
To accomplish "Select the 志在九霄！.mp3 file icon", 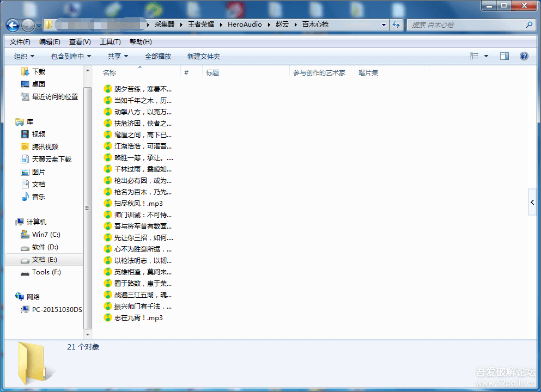I will (x=108, y=317).
